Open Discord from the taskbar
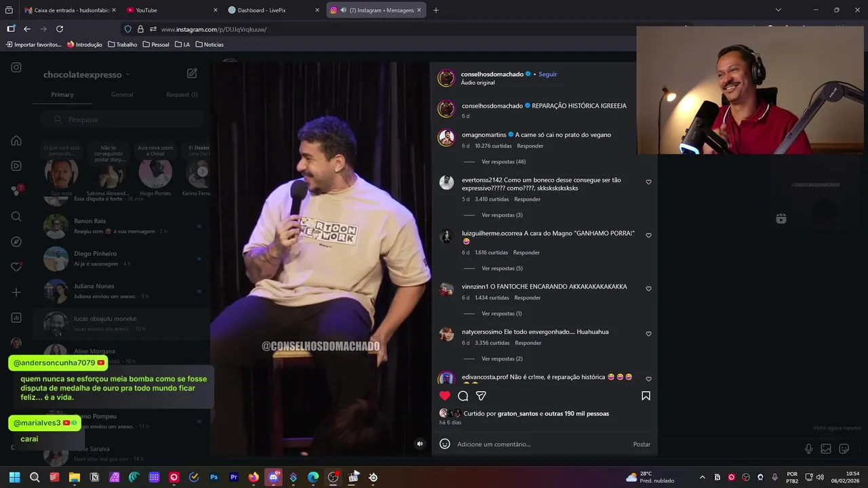 pyautogui.click(x=273, y=477)
